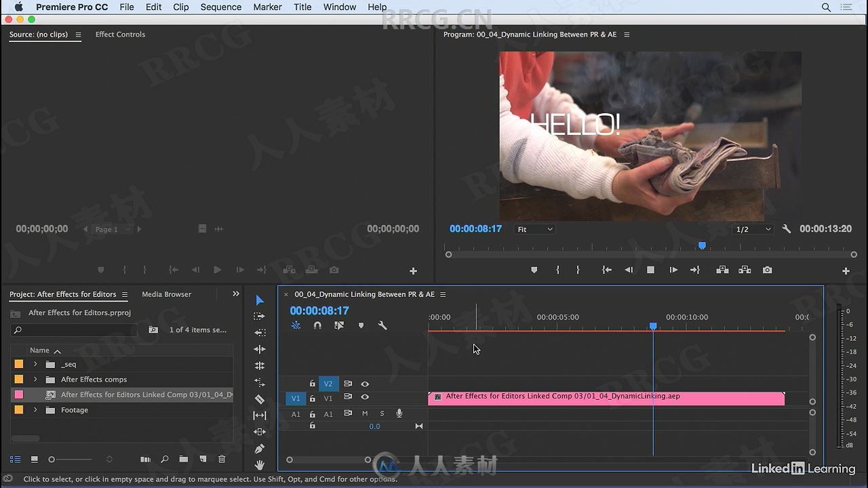
Task: Toggle Snap magnet in timeline
Action: (x=317, y=325)
